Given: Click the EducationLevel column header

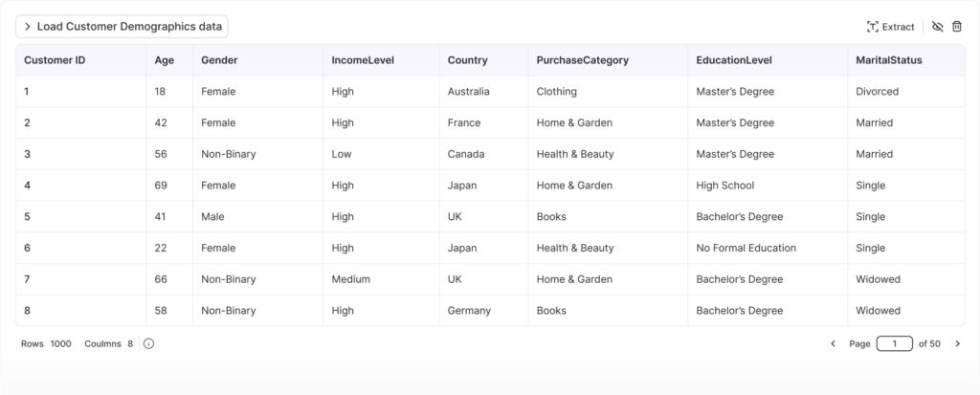Looking at the screenshot, I should [x=734, y=60].
